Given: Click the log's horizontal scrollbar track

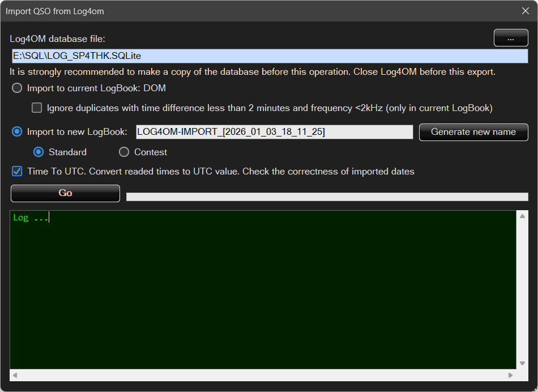Looking at the screenshot, I should point(263,375).
